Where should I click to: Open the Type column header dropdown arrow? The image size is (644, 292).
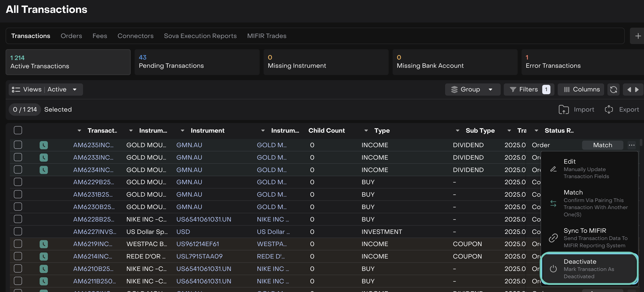pyautogui.click(x=366, y=130)
